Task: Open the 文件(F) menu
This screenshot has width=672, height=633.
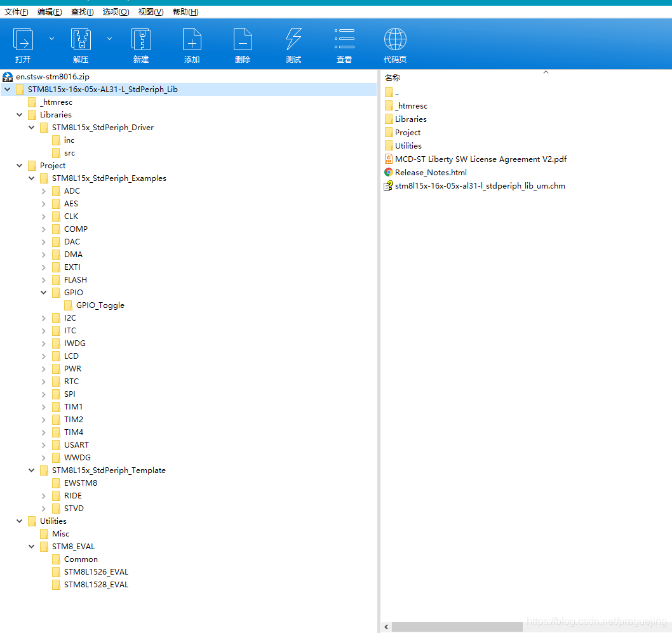Action: (x=17, y=12)
